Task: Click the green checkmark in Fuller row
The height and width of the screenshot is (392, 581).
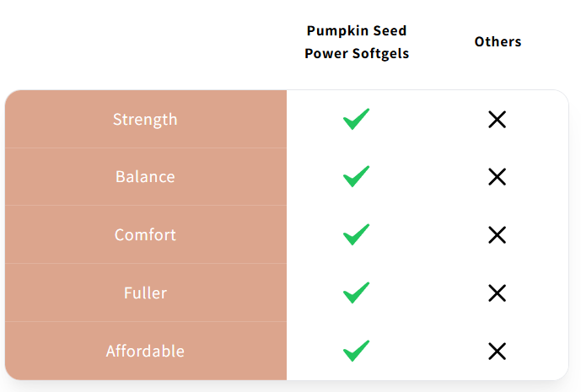Action: pos(357,293)
